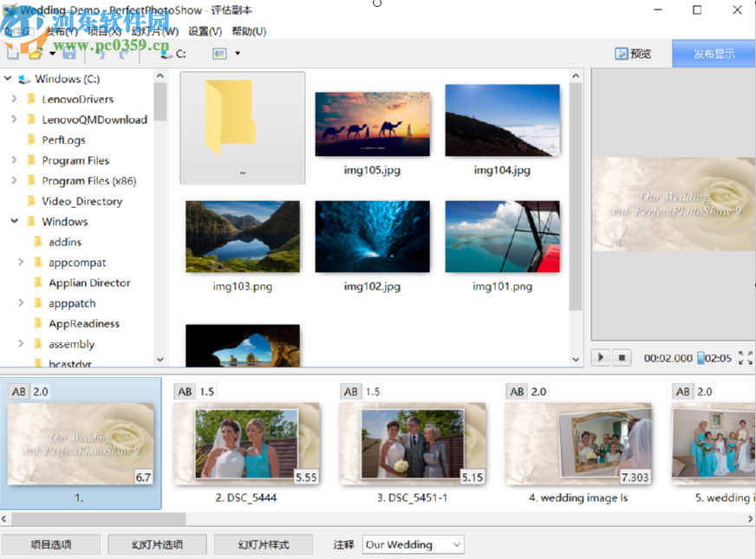Click the redo arrow icon
Image resolution: width=756 pixels, height=559 pixels.
point(124,54)
